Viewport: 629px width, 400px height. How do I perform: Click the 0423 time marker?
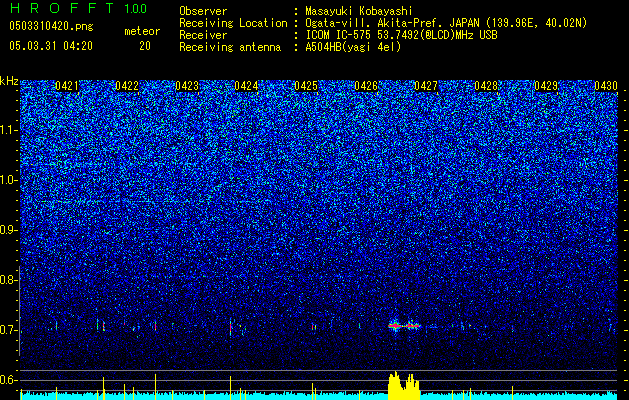(187, 86)
